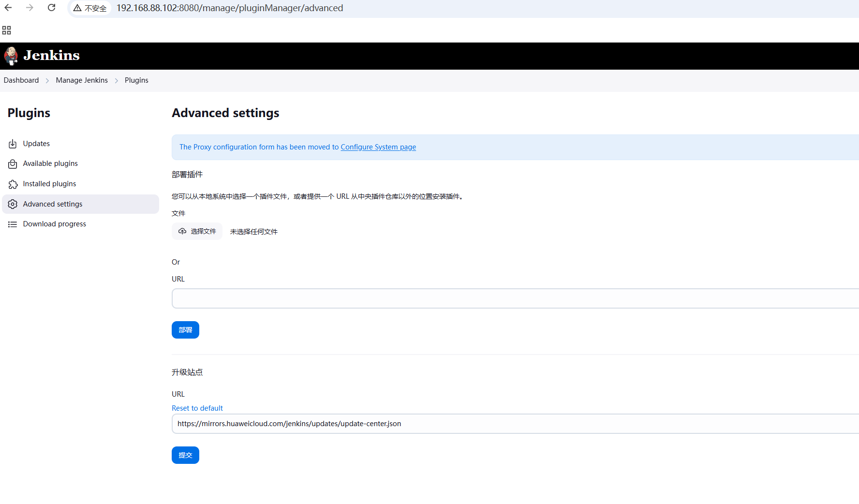
Task: Click the Installed plugins puzzle icon
Action: pyautogui.click(x=13, y=184)
